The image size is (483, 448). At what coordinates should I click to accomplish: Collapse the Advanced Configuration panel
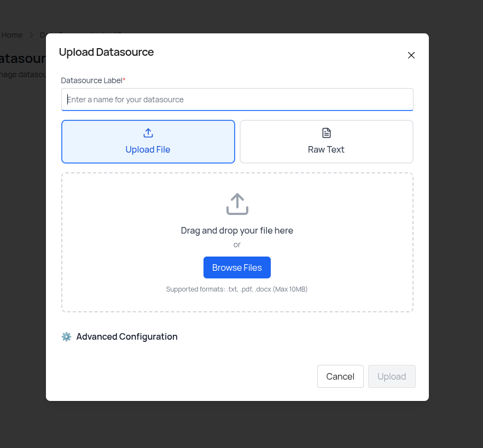(x=127, y=336)
